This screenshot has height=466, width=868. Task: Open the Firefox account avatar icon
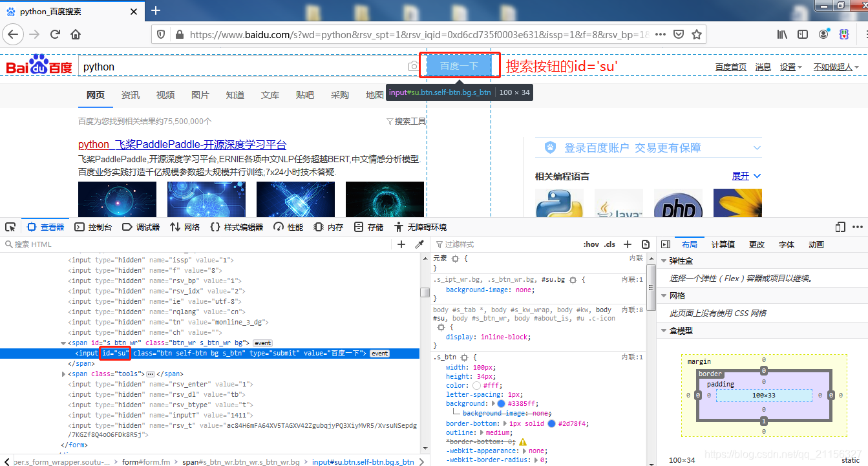pos(823,34)
